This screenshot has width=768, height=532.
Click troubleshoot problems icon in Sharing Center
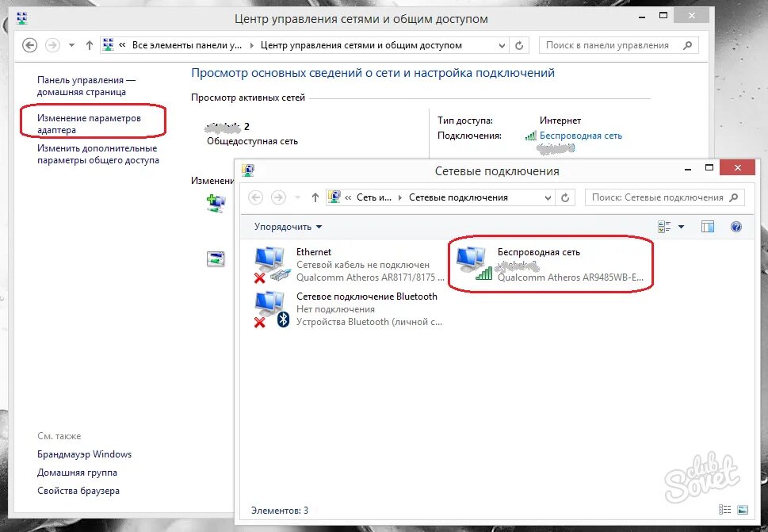(x=216, y=258)
